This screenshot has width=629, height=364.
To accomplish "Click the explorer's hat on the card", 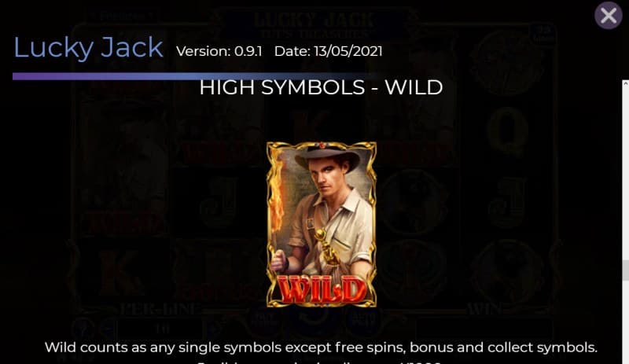I will [x=327, y=157].
